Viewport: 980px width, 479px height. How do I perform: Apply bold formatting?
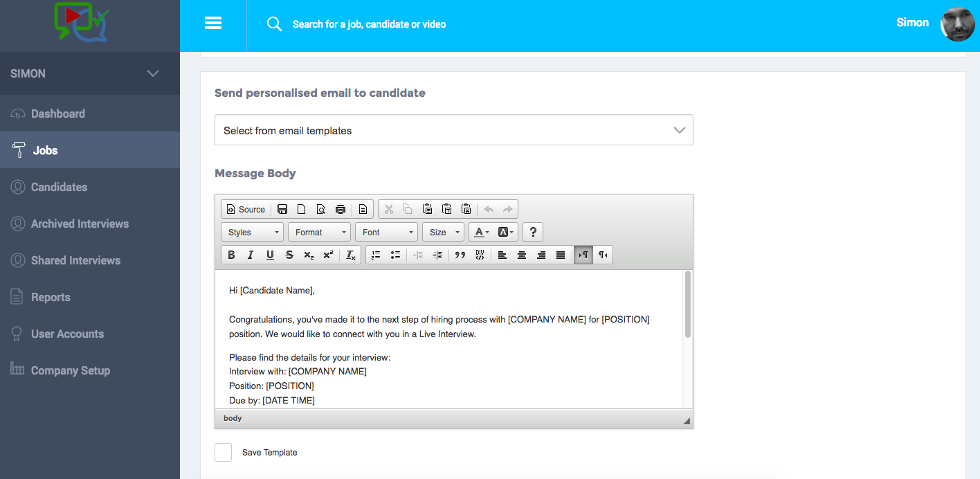tap(231, 255)
